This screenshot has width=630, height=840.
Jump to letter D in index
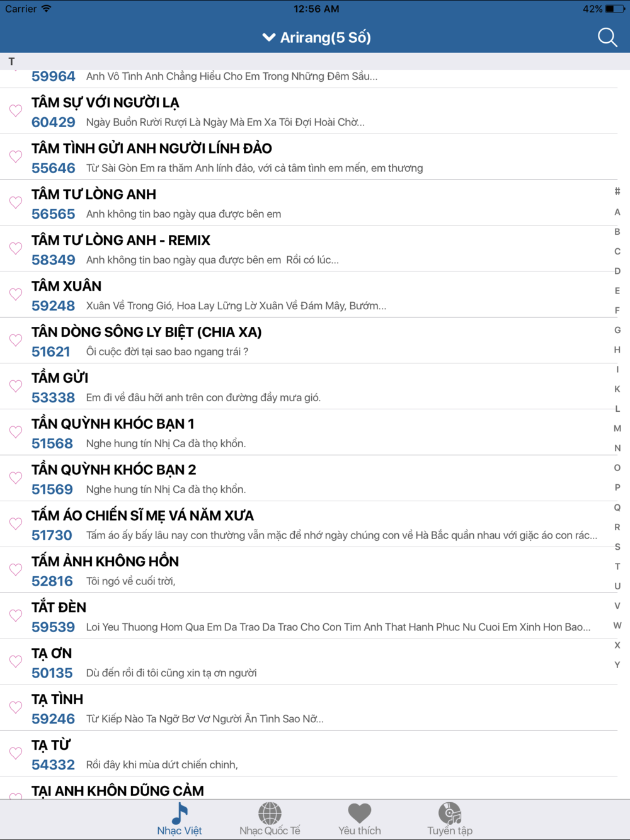[x=617, y=271]
